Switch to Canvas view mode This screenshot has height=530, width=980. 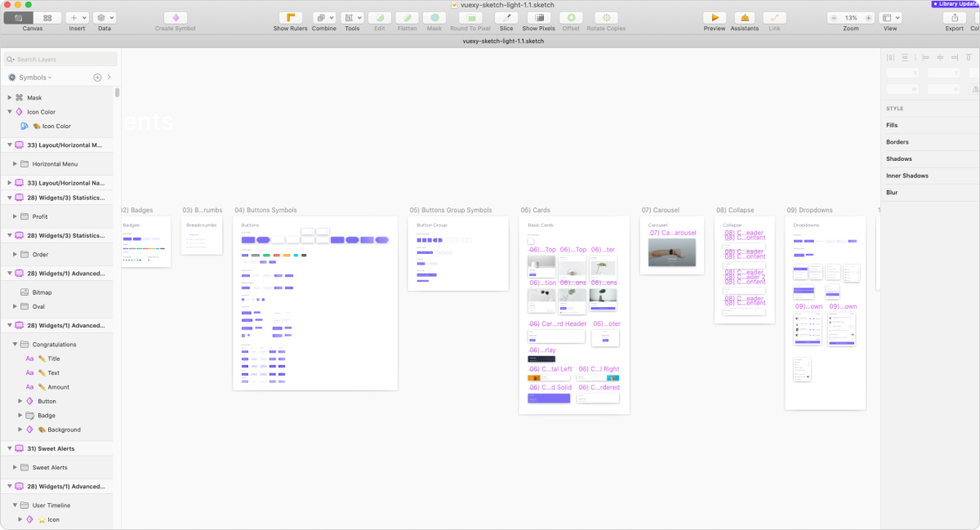click(19, 17)
